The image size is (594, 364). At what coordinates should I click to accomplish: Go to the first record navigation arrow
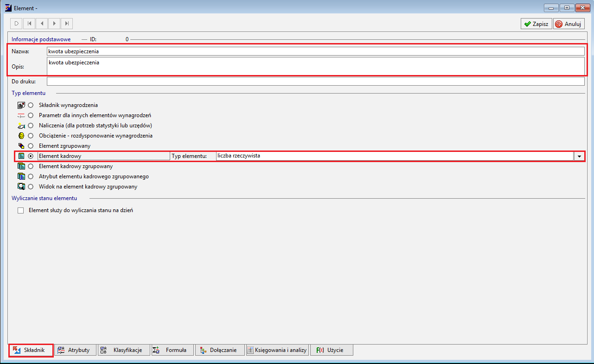29,23
